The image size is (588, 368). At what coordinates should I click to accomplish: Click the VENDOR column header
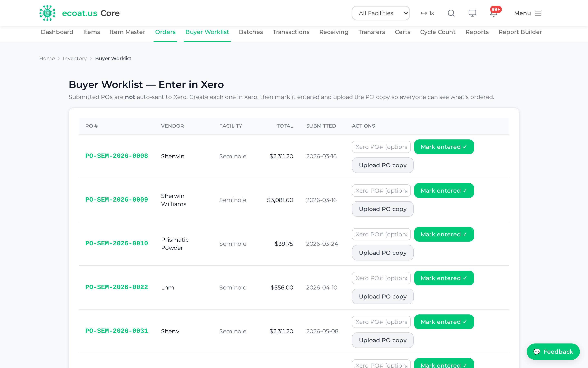pyautogui.click(x=172, y=126)
